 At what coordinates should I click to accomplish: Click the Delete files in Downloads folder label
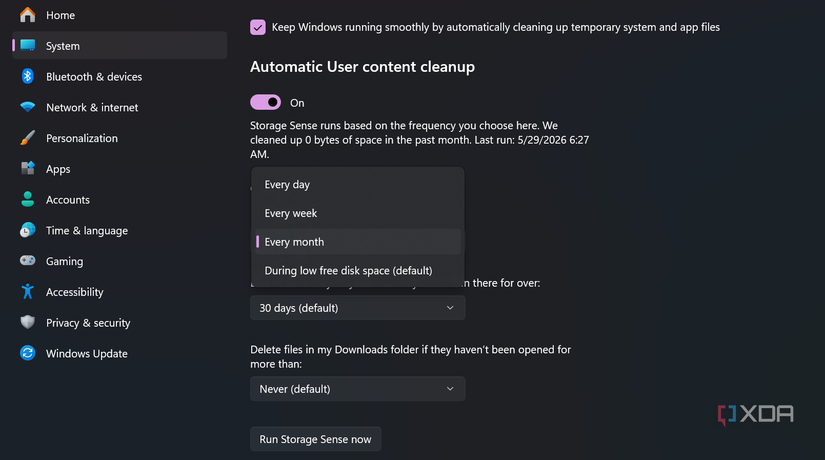click(410, 356)
